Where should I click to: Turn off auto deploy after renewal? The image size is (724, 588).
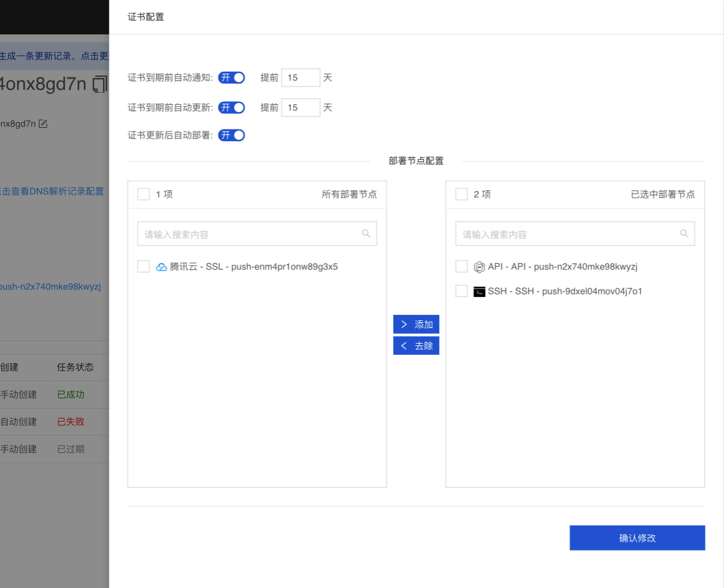[232, 136]
